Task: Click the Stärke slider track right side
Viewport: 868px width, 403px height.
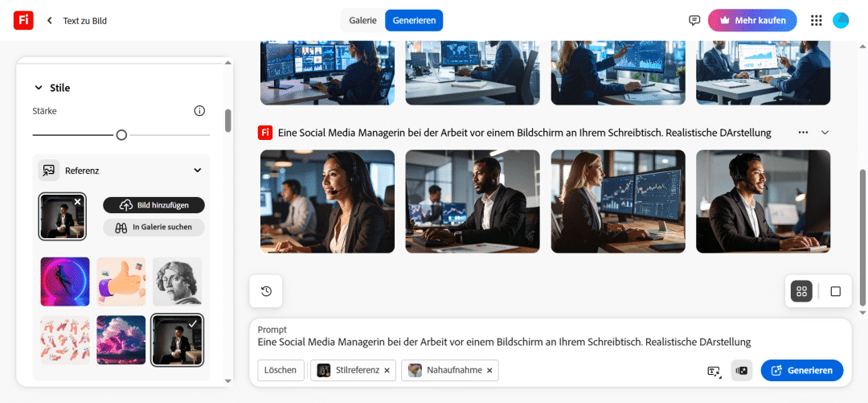Action: (x=170, y=134)
